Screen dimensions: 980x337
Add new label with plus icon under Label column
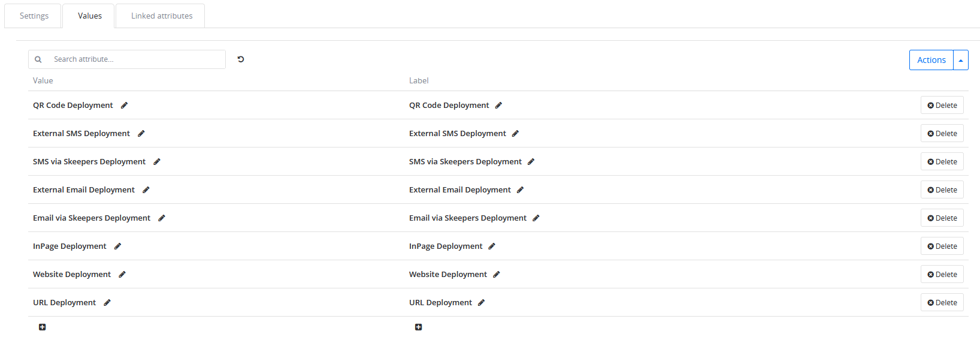click(419, 327)
